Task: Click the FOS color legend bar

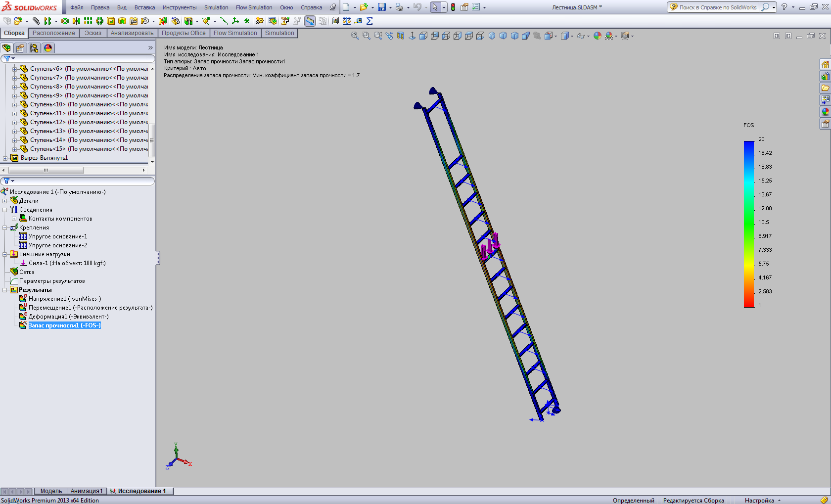Action: [749, 224]
